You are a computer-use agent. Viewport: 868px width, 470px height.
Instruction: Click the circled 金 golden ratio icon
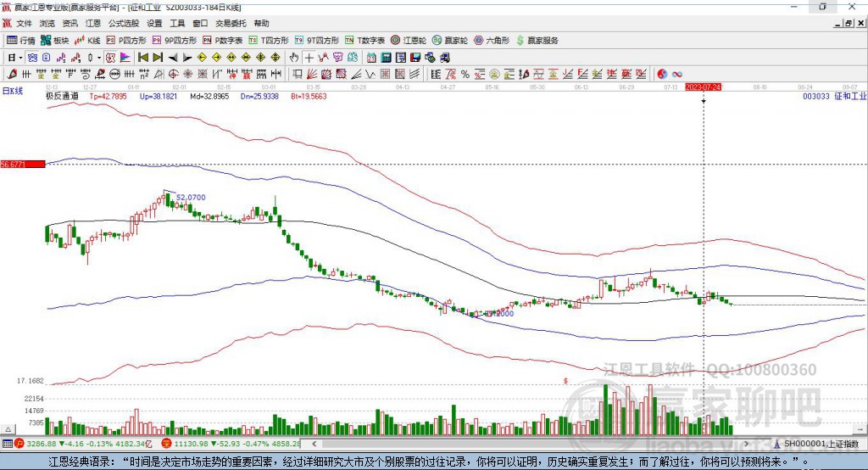(494, 75)
